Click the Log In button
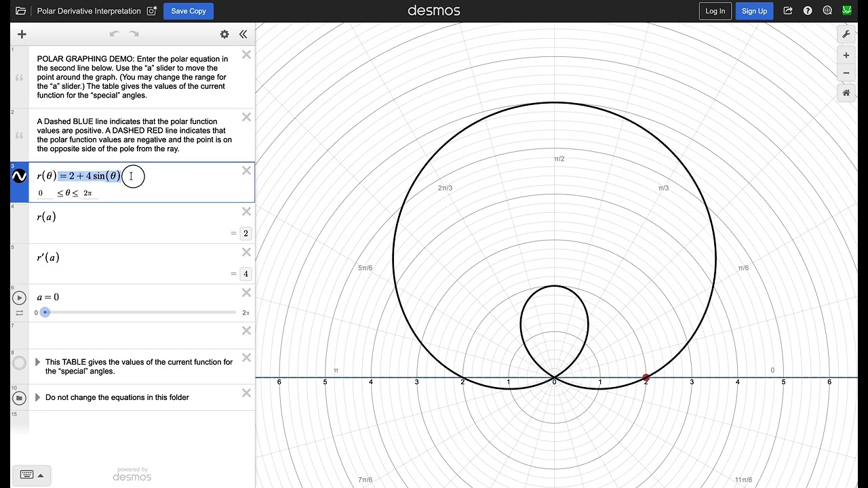This screenshot has width=868, height=488. coord(715,11)
